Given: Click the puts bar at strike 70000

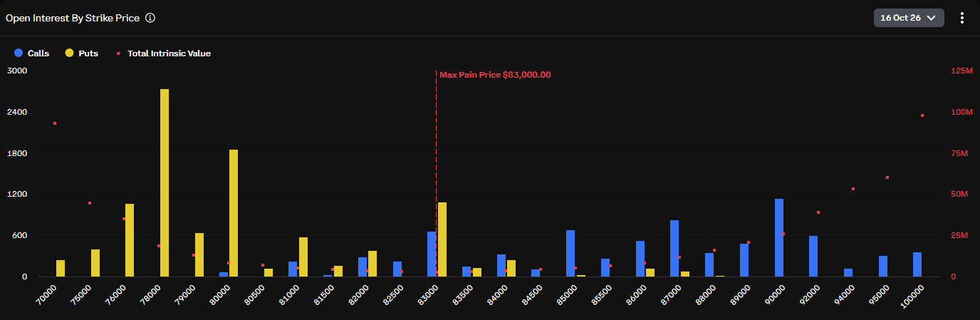Looking at the screenshot, I should point(61,268).
